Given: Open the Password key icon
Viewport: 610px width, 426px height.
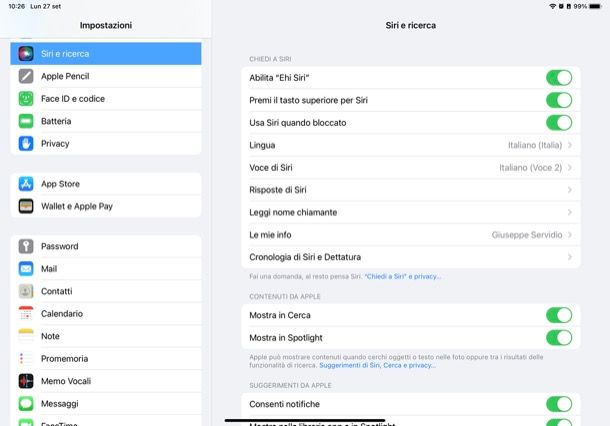Looking at the screenshot, I should [x=26, y=246].
